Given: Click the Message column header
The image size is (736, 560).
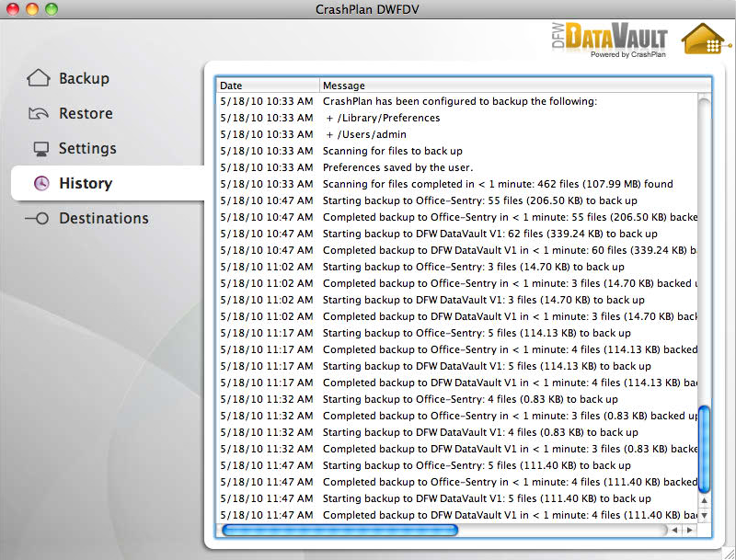Looking at the screenshot, I should (515, 86).
